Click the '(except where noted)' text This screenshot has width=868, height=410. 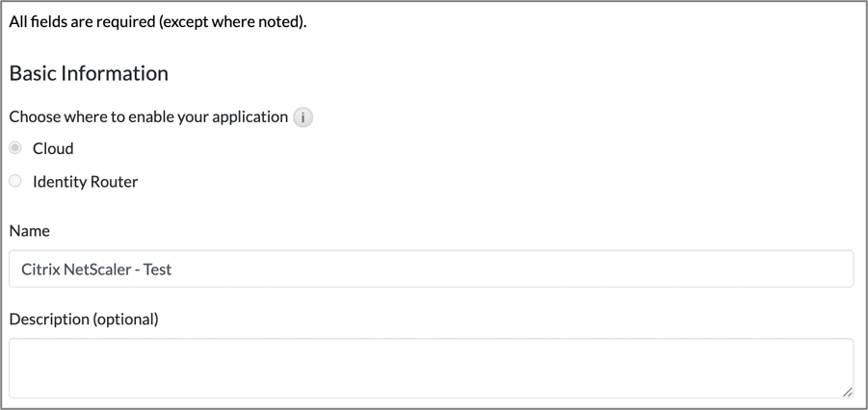(x=232, y=23)
